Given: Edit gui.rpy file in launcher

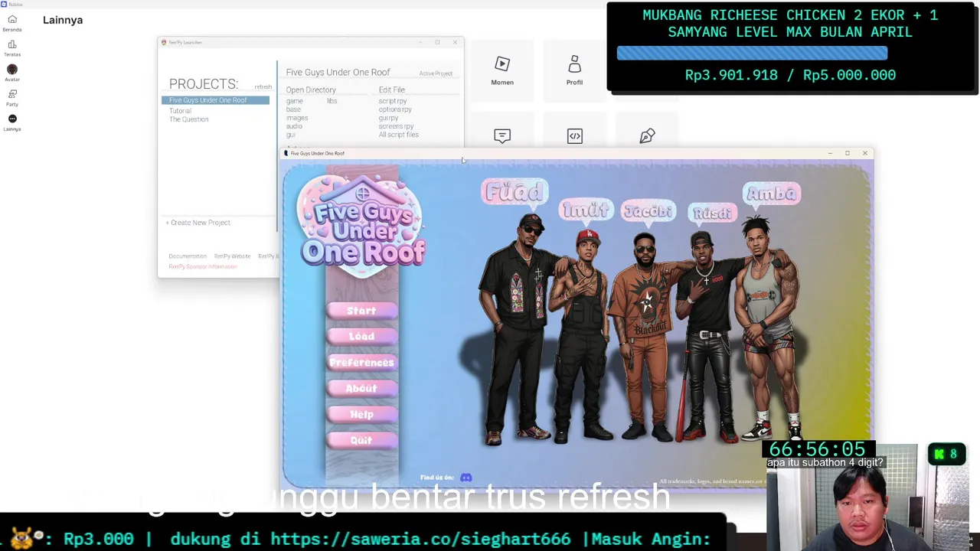Looking at the screenshot, I should [x=388, y=118].
